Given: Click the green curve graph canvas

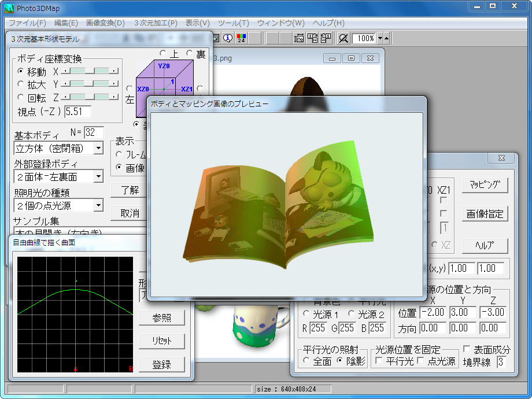Looking at the screenshot, I should (x=75, y=314).
